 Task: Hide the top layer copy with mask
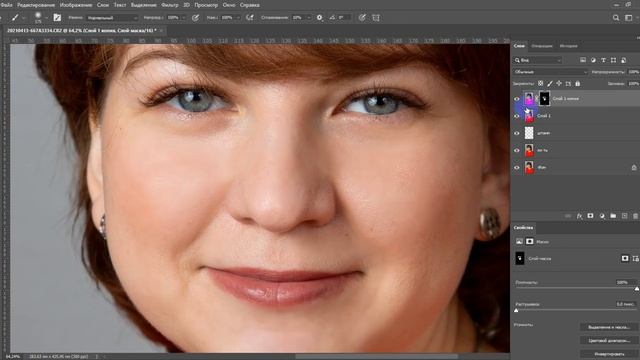(x=517, y=99)
